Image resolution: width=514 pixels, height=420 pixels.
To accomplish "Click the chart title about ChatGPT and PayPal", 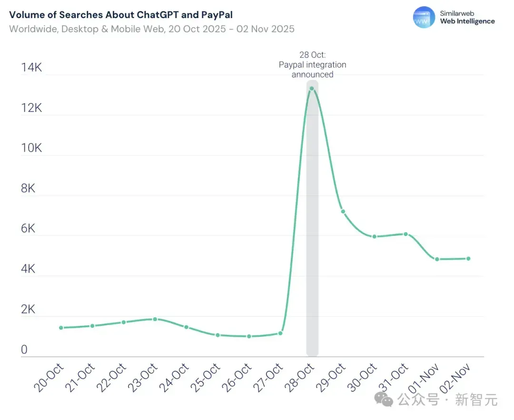I will coord(121,15).
